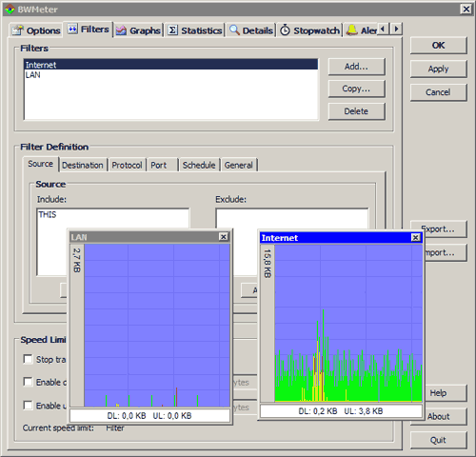Switch to the Filters tab
Screen dimensions: 476x457
[88, 30]
